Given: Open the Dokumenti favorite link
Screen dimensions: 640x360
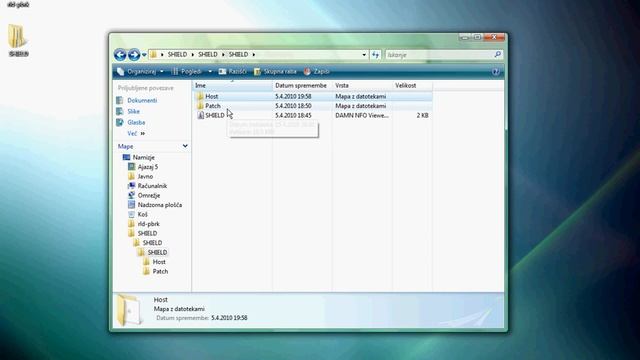Looking at the screenshot, I should (x=142, y=100).
